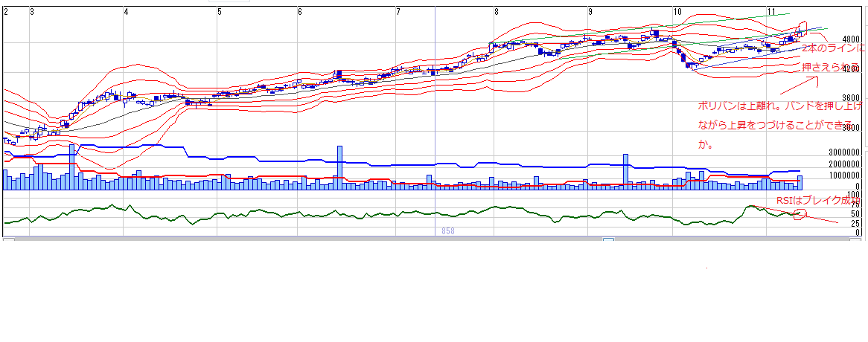Click the 1000000 volume axis label
The width and height of the screenshot is (868, 342).
point(844,175)
